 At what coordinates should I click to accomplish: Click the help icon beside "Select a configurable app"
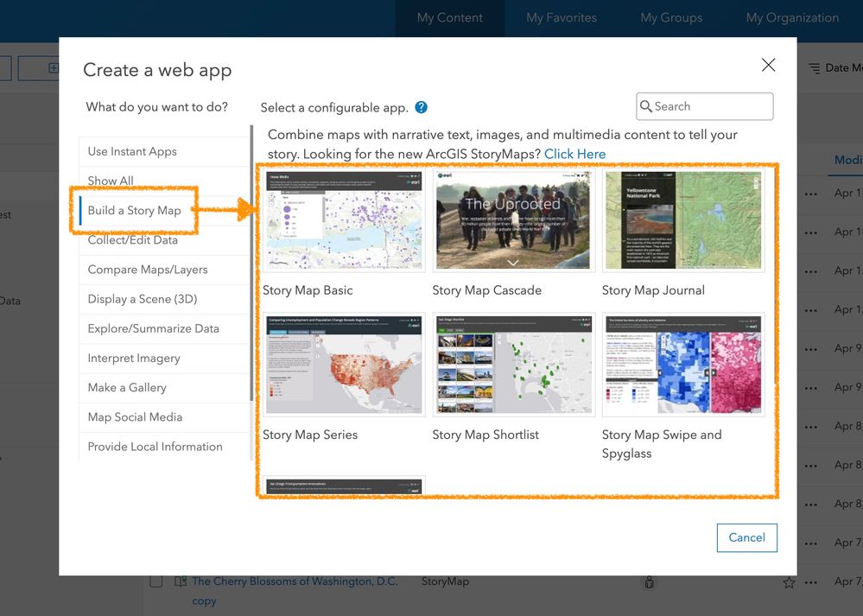[x=421, y=106]
